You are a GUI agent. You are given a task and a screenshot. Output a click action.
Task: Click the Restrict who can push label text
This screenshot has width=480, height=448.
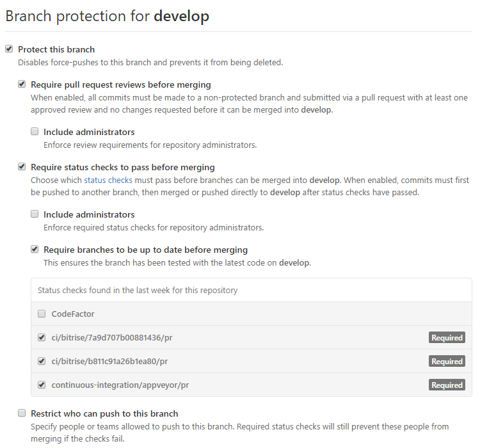pyautogui.click(x=104, y=413)
